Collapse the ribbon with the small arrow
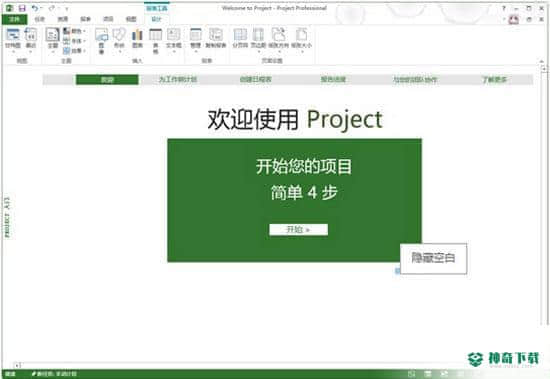The image size is (550, 379). click(x=542, y=62)
